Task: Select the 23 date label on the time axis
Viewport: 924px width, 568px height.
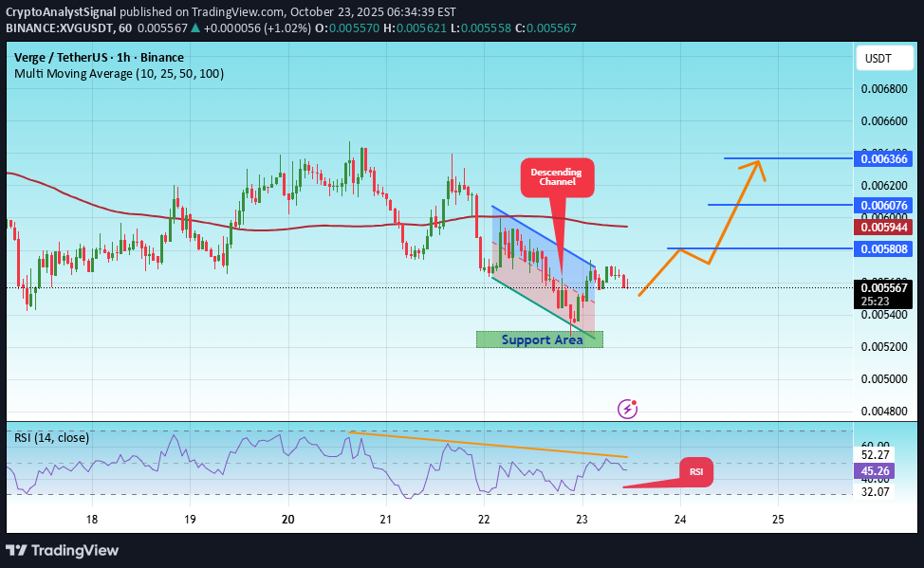Action: click(x=582, y=520)
